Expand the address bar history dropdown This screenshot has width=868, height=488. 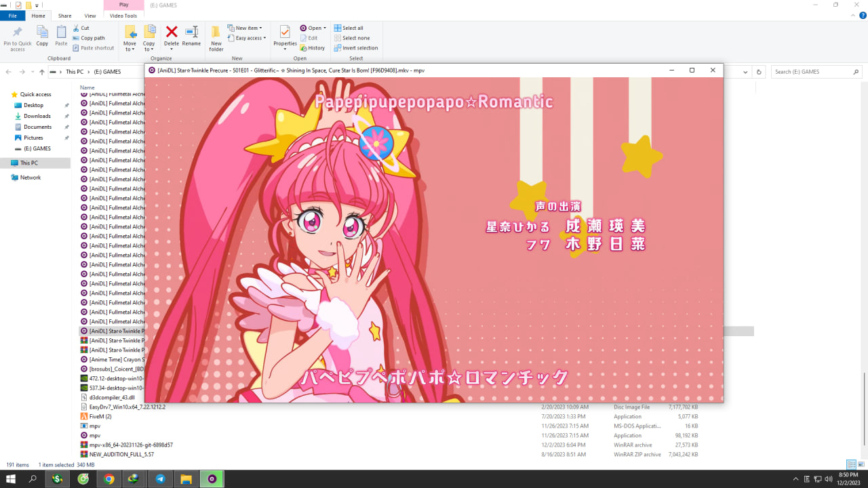click(746, 72)
